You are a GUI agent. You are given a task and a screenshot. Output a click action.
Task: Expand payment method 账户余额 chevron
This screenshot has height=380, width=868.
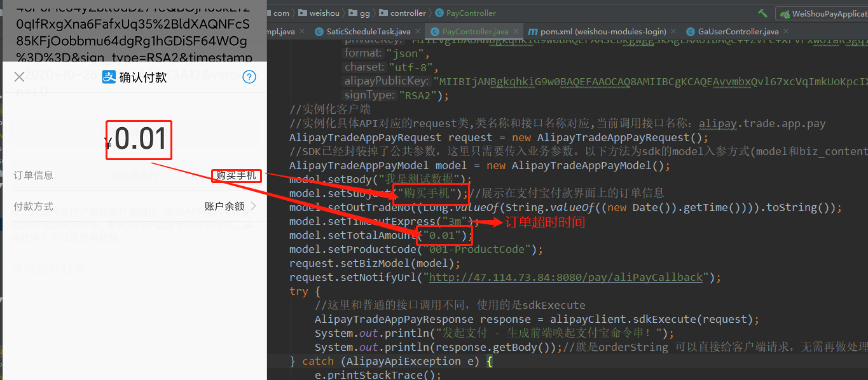point(253,206)
